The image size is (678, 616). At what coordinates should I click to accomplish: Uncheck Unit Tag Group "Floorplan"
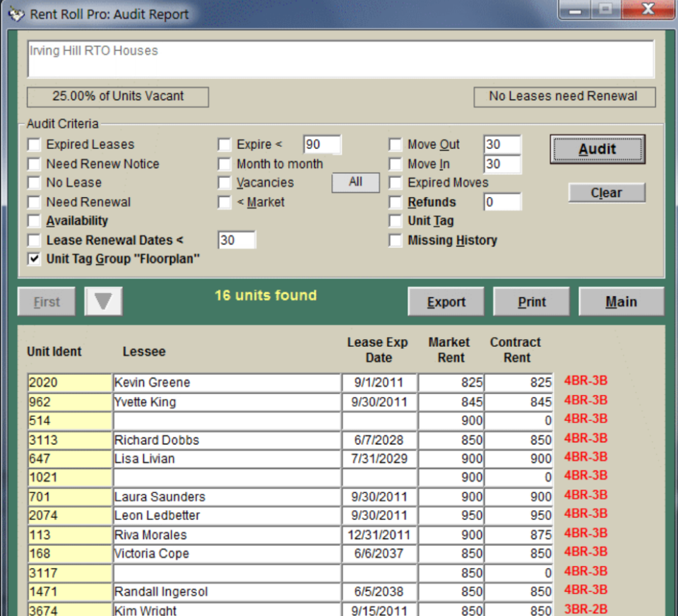point(33,259)
